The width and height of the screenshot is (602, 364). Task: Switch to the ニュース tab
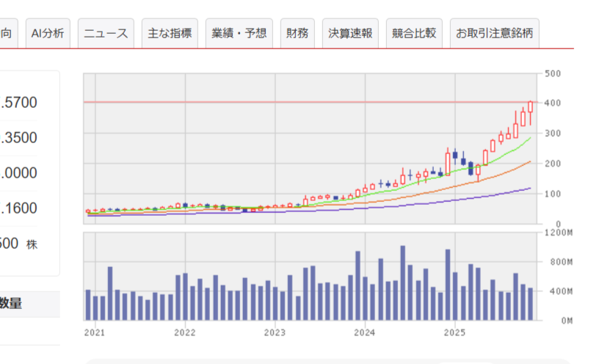pos(106,33)
